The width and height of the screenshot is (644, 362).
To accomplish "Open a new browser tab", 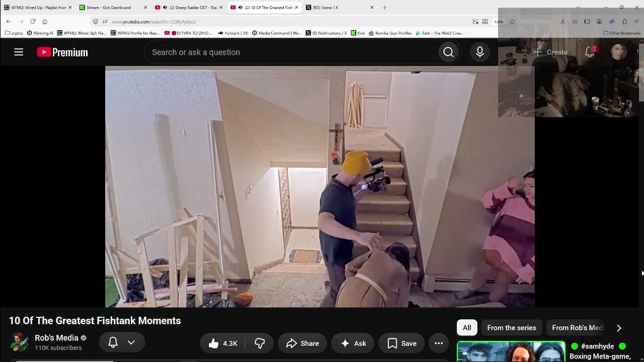I will (x=384, y=8).
